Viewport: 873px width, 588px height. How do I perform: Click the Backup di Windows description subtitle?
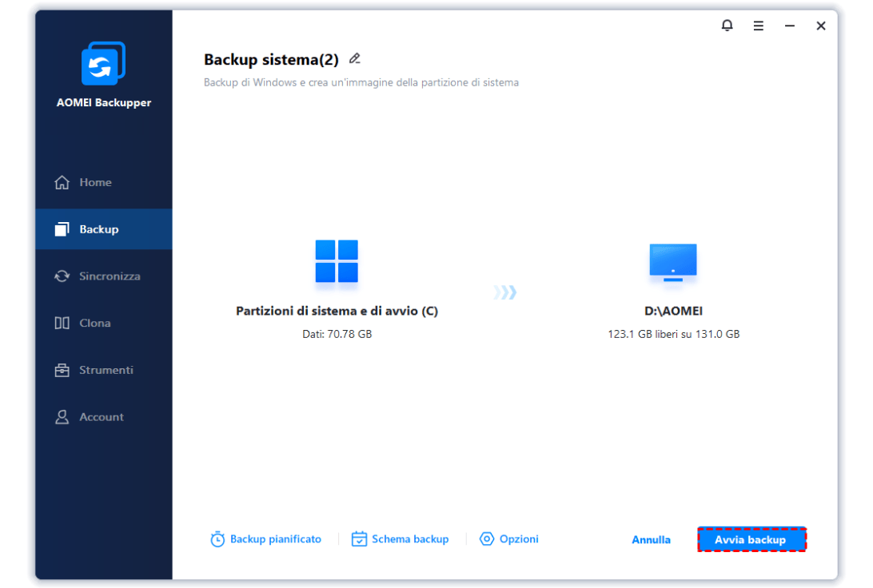tap(361, 82)
